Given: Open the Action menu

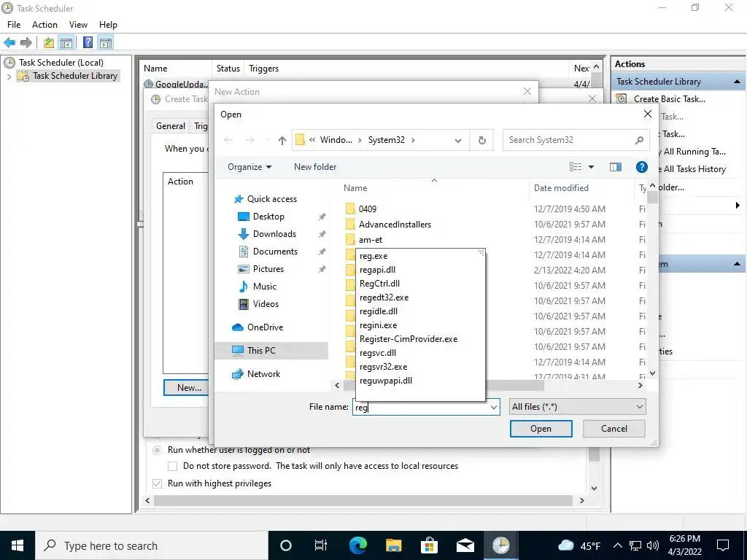Looking at the screenshot, I should pos(44,25).
